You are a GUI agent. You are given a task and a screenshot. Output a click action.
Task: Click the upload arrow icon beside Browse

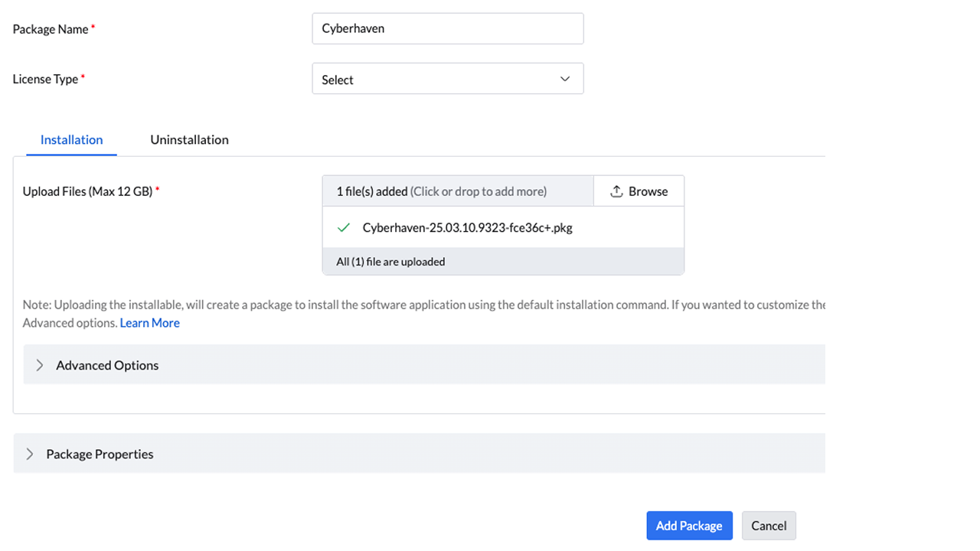pyautogui.click(x=616, y=191)
